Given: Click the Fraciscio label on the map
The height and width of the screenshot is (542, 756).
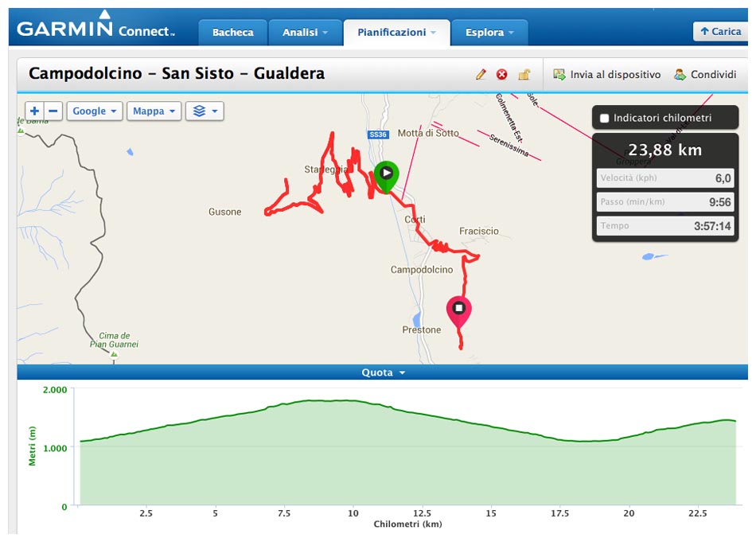Looking at the screenshot, I should tap(479, 231).
